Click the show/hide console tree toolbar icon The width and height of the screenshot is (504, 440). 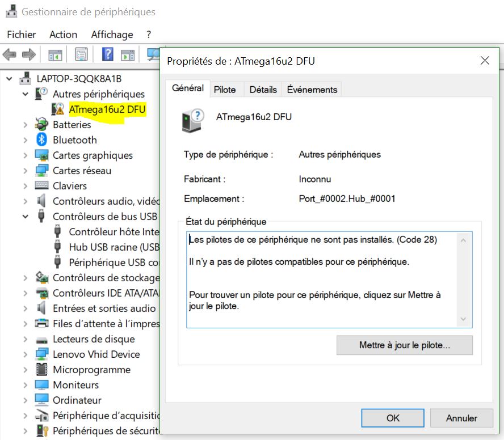point(55,55)
